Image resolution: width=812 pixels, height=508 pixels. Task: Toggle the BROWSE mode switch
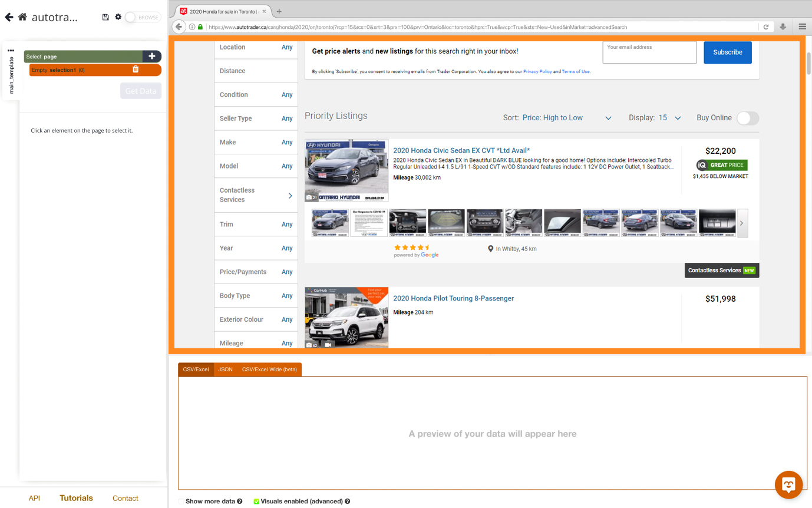pos(142,17)
